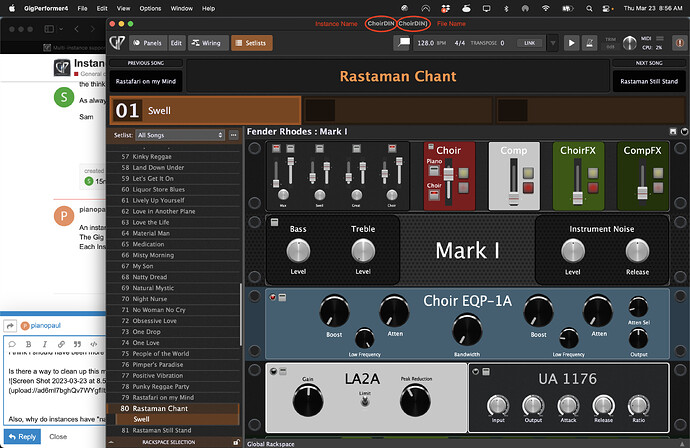Toggle the Choir button in red Choir panel
This screenshot has height=448, width=690.
[x=434, y=195]
